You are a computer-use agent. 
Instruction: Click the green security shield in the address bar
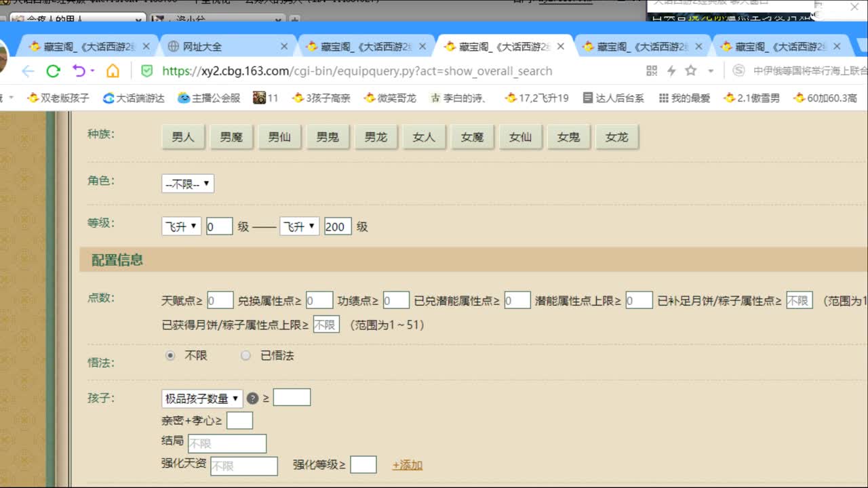[146, 70]
